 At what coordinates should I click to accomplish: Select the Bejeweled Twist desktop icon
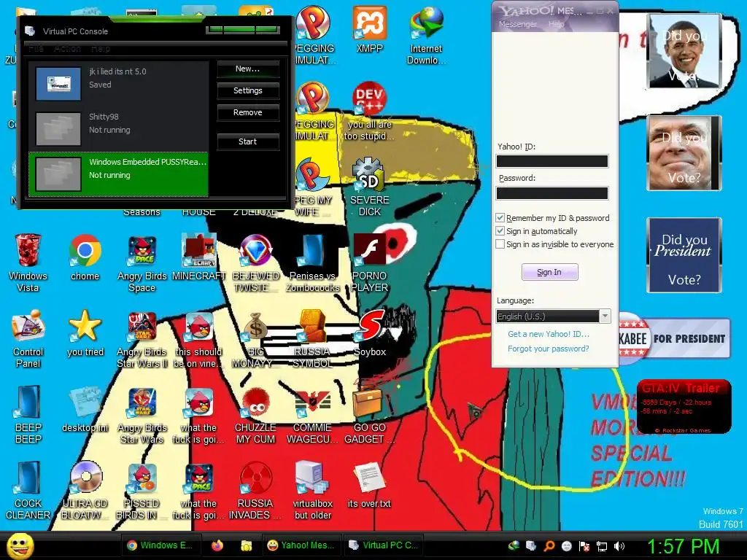tap(256, 263)
